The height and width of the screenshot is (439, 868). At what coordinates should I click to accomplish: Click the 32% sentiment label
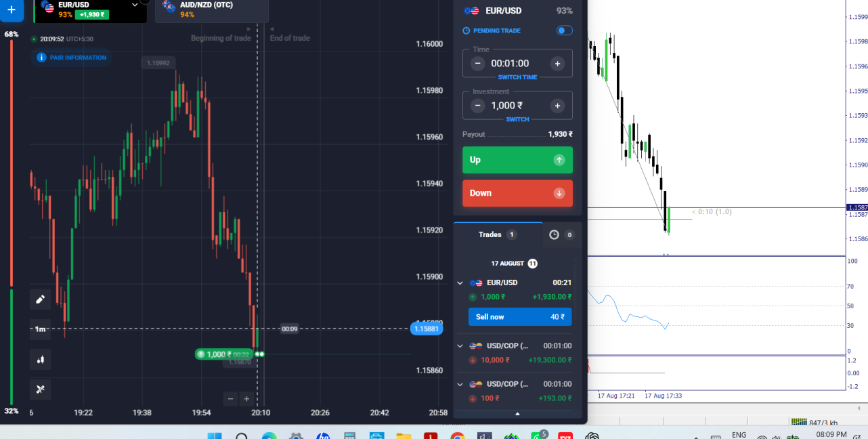click(12, 411)
